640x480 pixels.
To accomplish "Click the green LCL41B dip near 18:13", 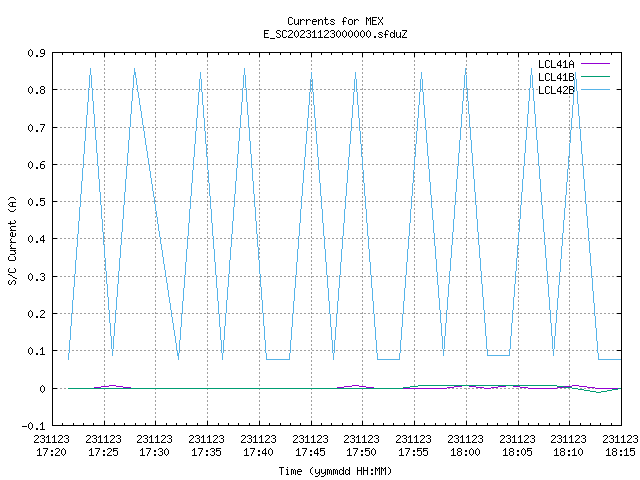I will coord(598,391).
